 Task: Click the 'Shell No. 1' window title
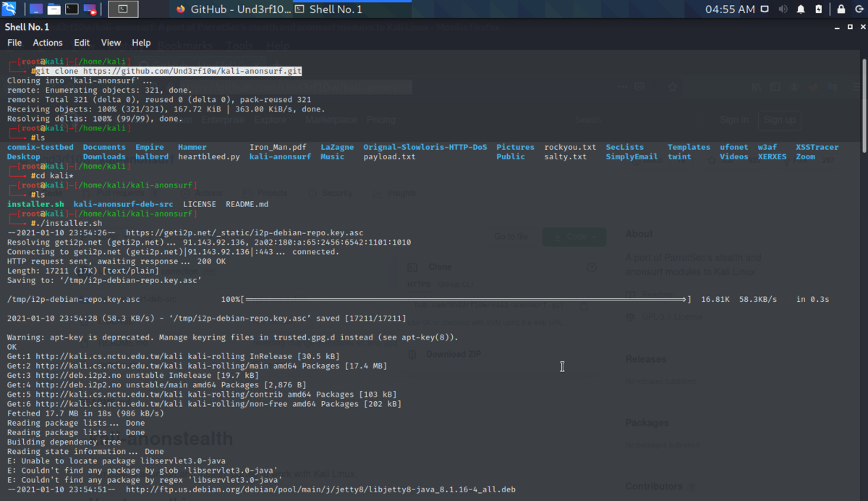coord(27,27)
